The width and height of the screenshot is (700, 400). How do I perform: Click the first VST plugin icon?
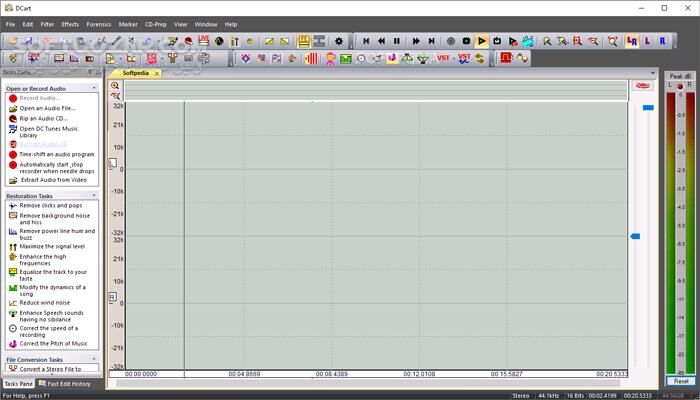coord(443,58)
